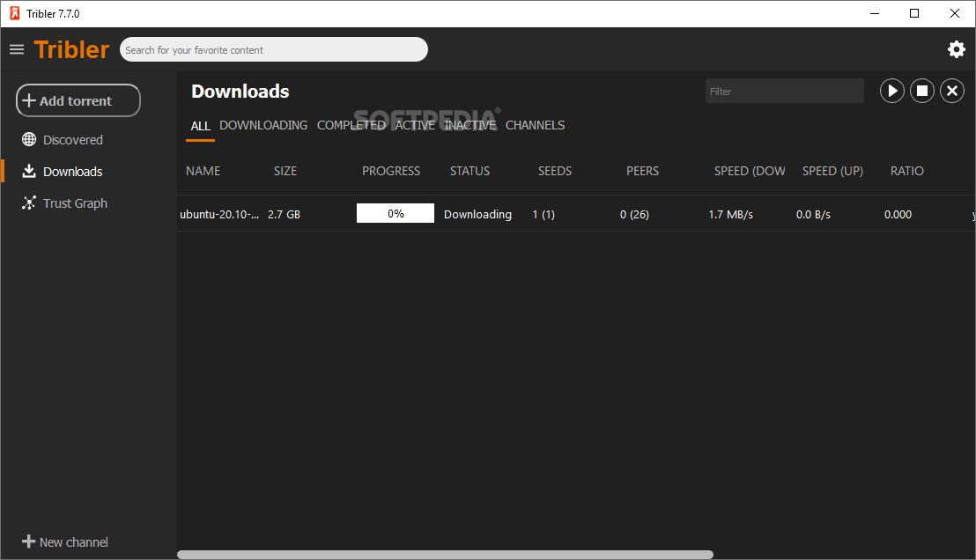
Task: Click the 0% progress bar
Action: tap(396, 213)
